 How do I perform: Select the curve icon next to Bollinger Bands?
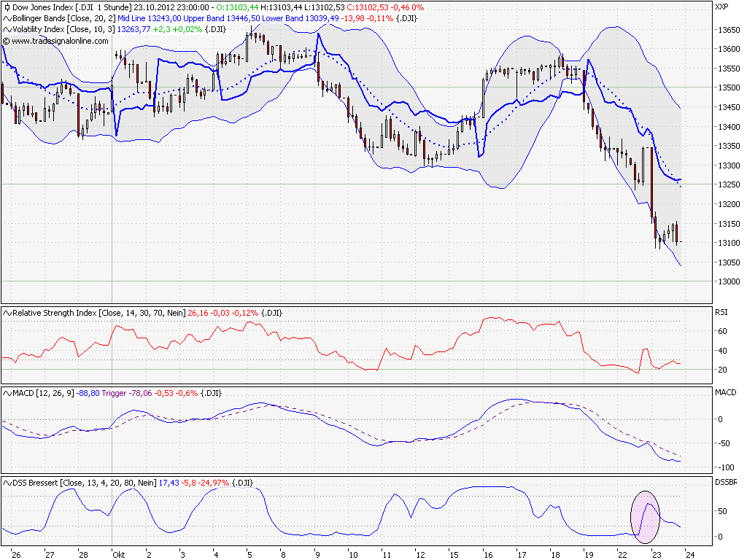click(6, 19)
